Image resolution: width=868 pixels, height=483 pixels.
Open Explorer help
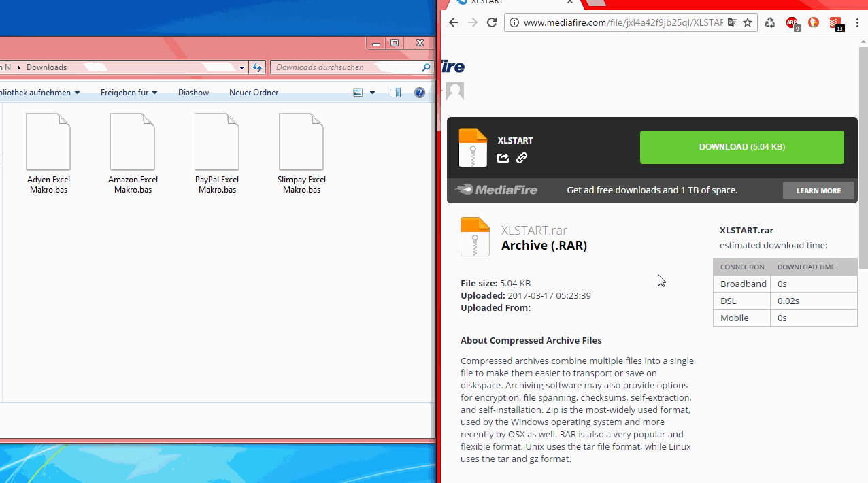pyautogui.click(x=420, y=93)
